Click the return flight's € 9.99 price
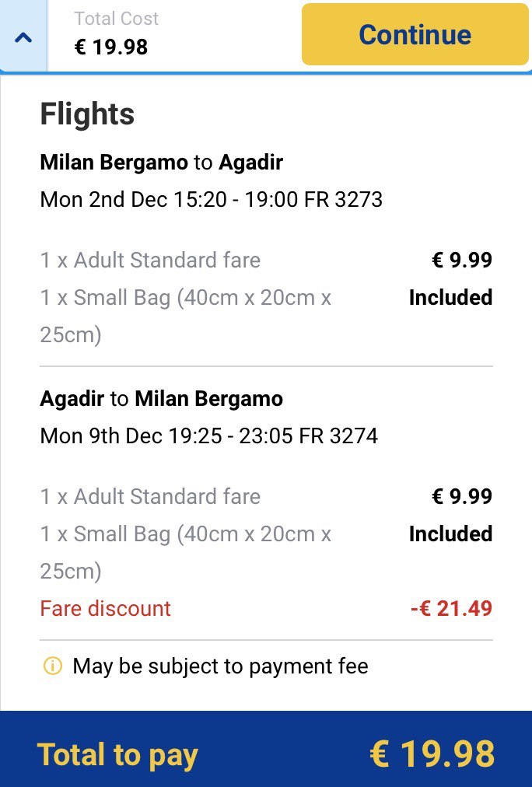The image size is (532, 787). pos(462,496)
